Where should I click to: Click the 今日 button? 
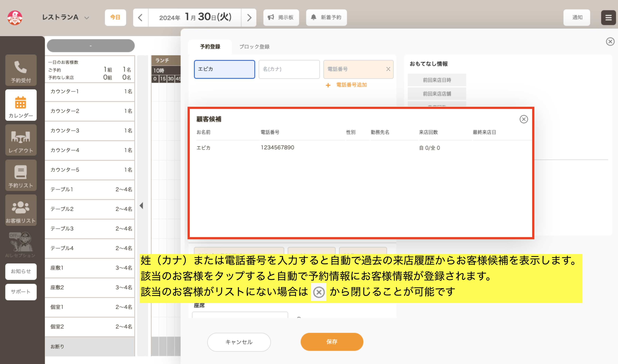[115, 17]
